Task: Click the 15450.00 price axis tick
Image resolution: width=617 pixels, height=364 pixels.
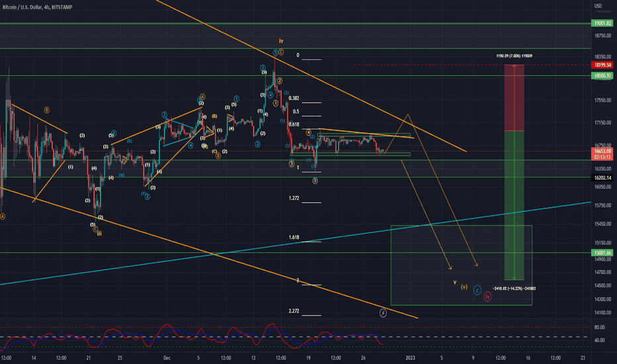Action: click(602, 224)
